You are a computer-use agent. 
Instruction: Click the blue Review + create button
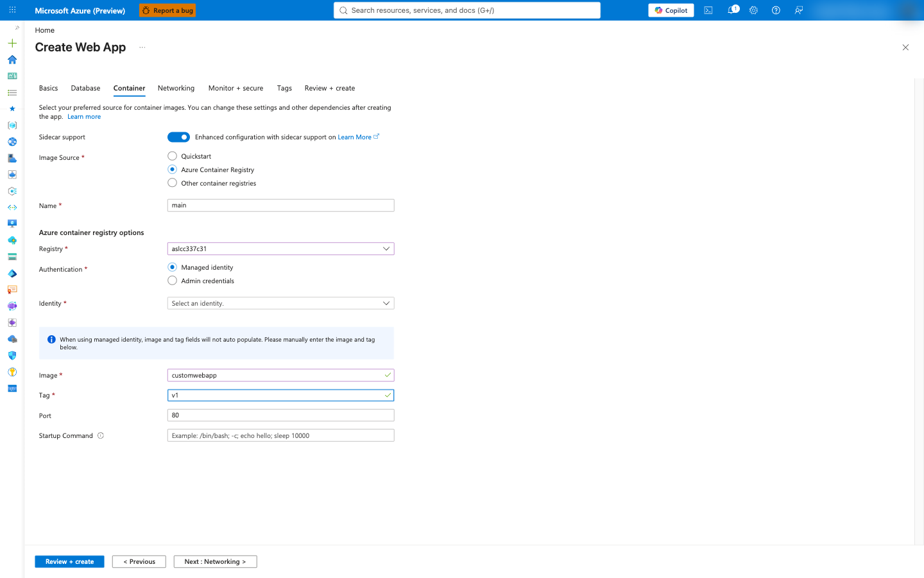(69, 562)
